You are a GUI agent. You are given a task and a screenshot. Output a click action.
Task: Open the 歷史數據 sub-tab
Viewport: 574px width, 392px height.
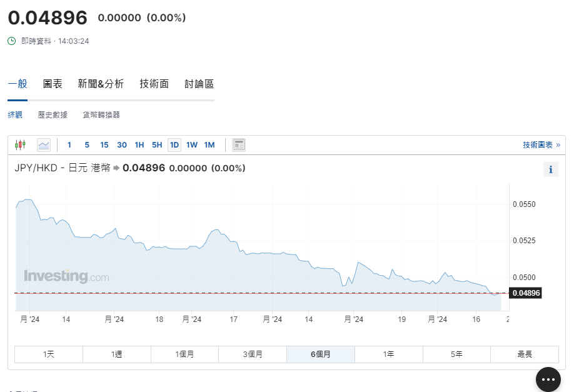pyautogui.click(x=53, y=115)
